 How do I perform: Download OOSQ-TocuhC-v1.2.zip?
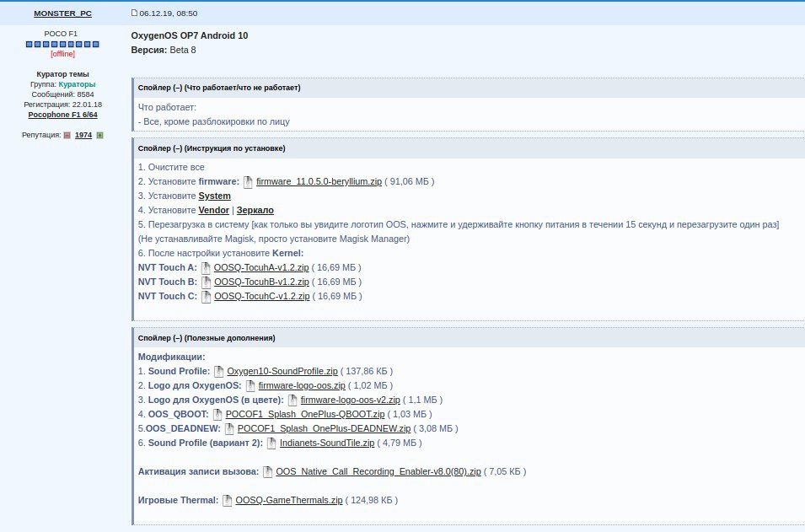pos(262,297)
